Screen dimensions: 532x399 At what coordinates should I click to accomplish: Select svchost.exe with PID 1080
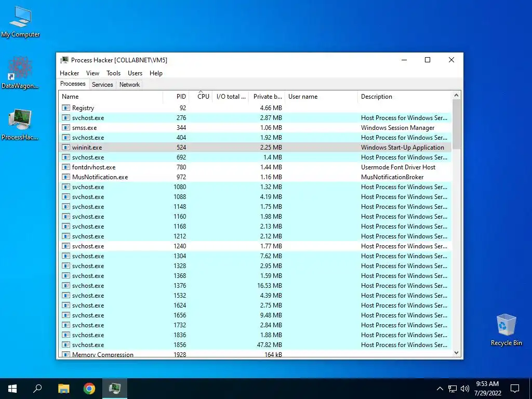[255, 187]
